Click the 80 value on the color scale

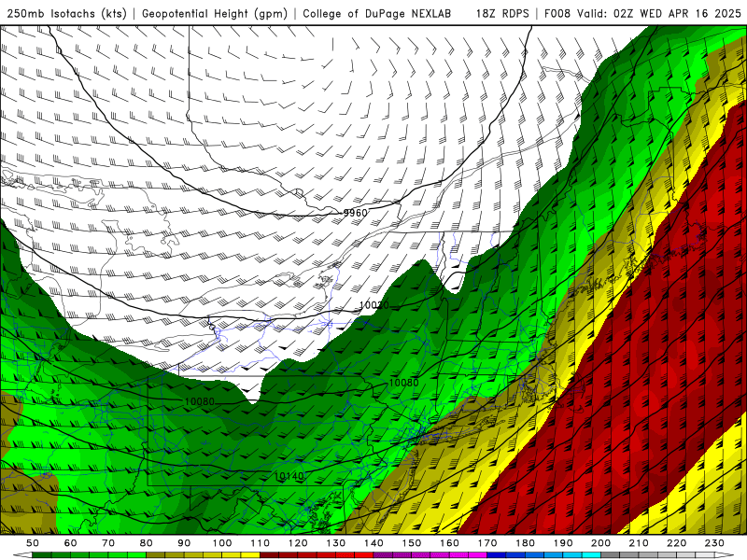coord(147,543)
